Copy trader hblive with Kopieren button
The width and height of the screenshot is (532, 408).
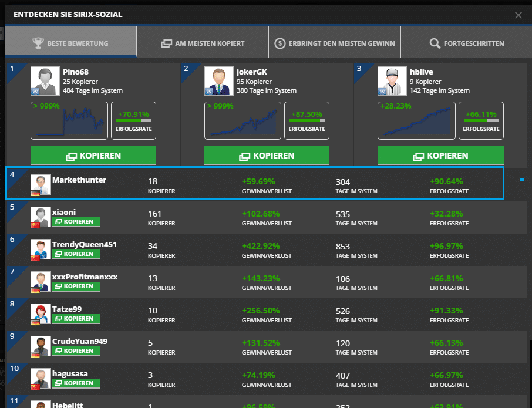pos(440,156)
